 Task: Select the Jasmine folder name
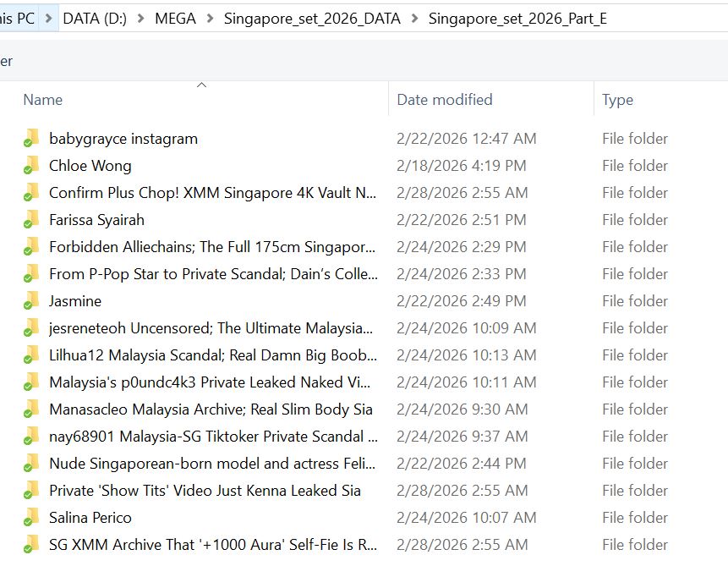click(75, 300)
